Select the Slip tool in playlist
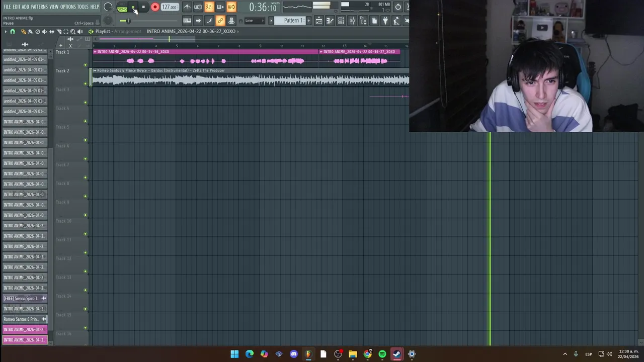Screen dimensions: 644x362 pos(52,32)
